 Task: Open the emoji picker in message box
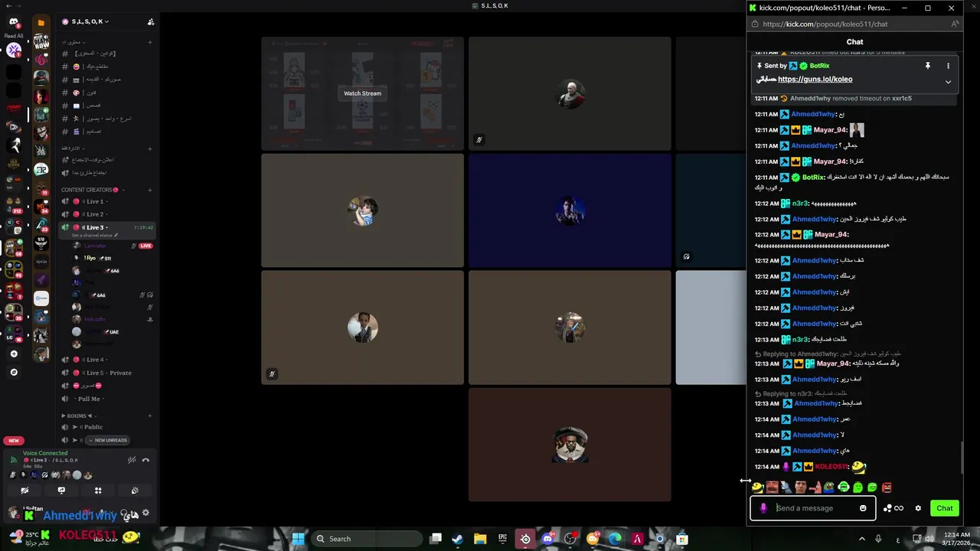click(863, 508)
